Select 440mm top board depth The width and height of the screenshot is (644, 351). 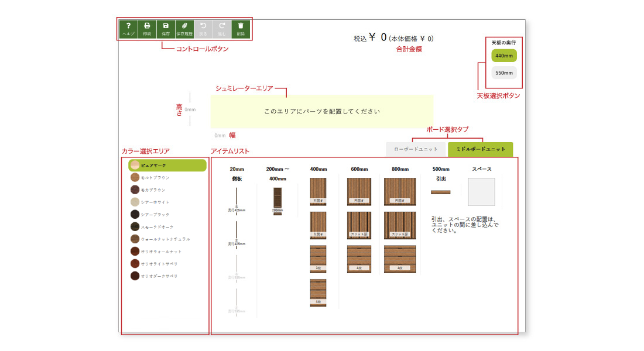click(x=504, y=56)
